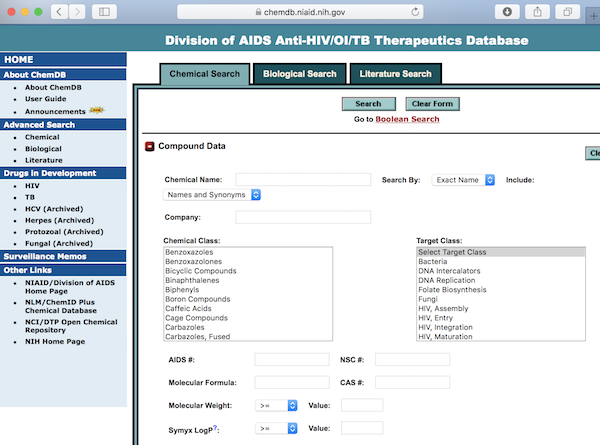The width and height of the screenshot is (600, 445).
Task: Select Biphenyls in Chemical Class list
Action: click(x=248, y=290)
